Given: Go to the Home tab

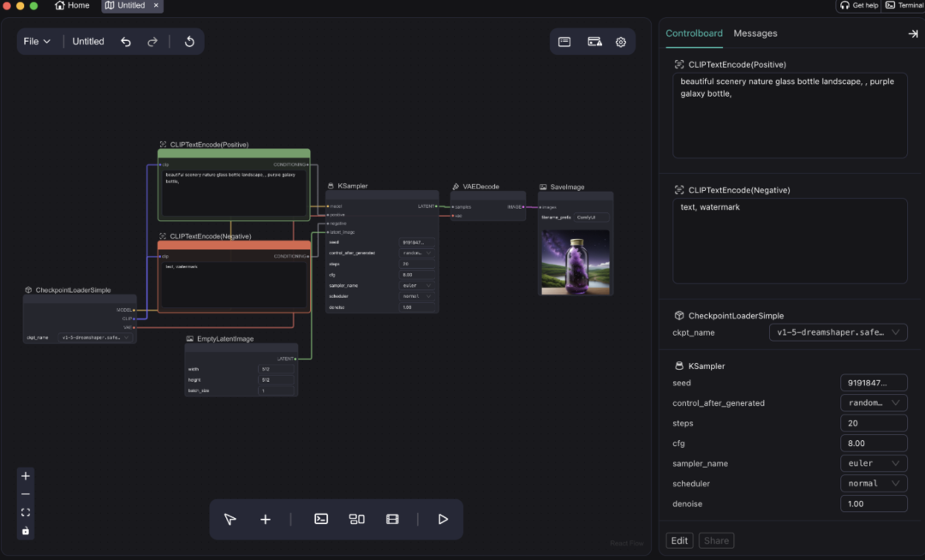Looking at the screenshot, I should 72,6.
